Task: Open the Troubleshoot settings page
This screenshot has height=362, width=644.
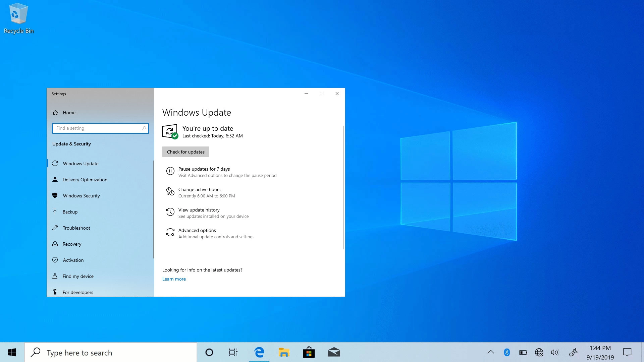Action: 76,228
